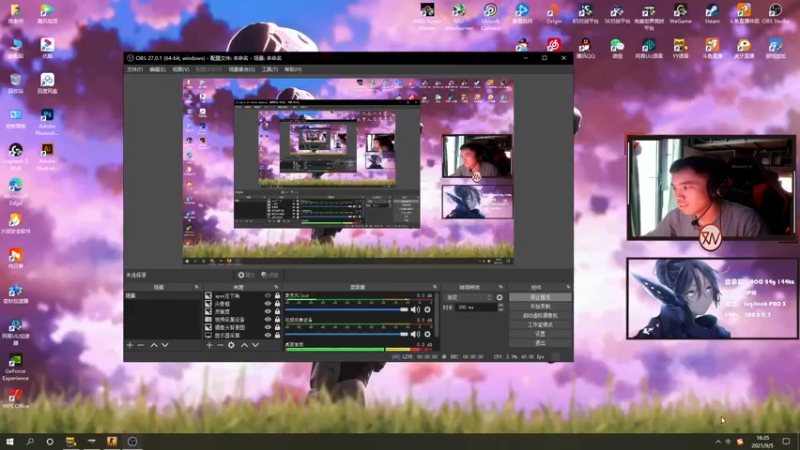
Task: Open the 帮助(H) Help menu in OBS
Action: (x=293, y=69)
